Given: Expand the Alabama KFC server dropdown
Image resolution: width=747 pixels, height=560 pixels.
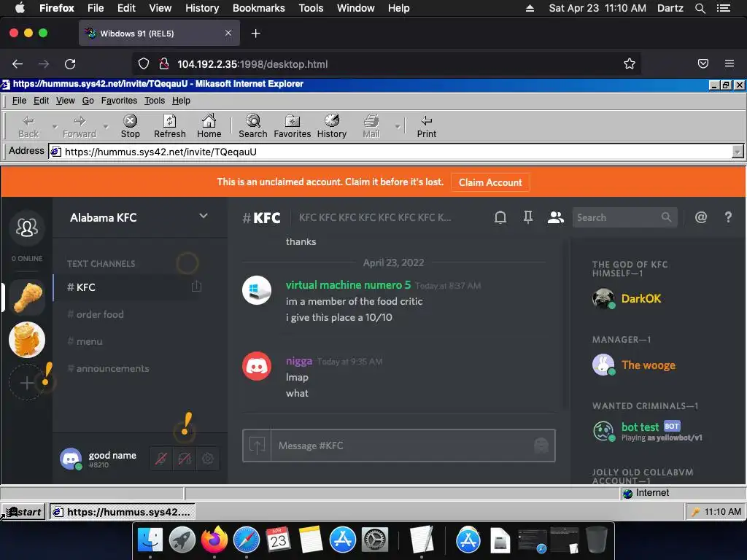Looking at the screenshot, I should (x=204, y=216).
